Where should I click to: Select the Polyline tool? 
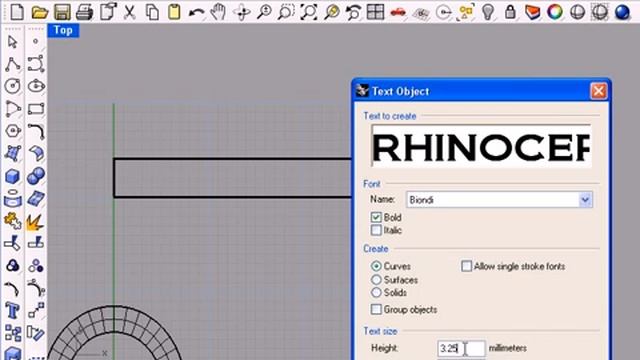(13, 64)
